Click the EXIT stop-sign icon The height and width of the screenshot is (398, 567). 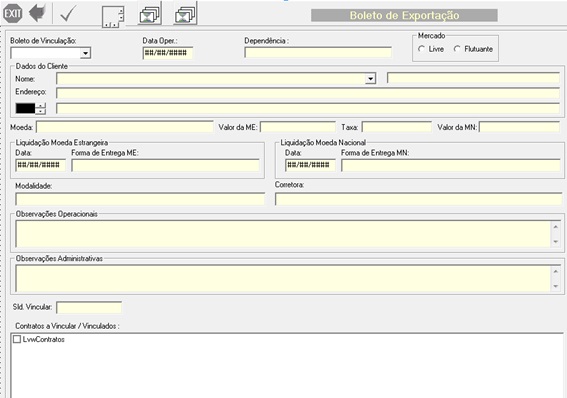pyautogui.click(x=12, y=13)
